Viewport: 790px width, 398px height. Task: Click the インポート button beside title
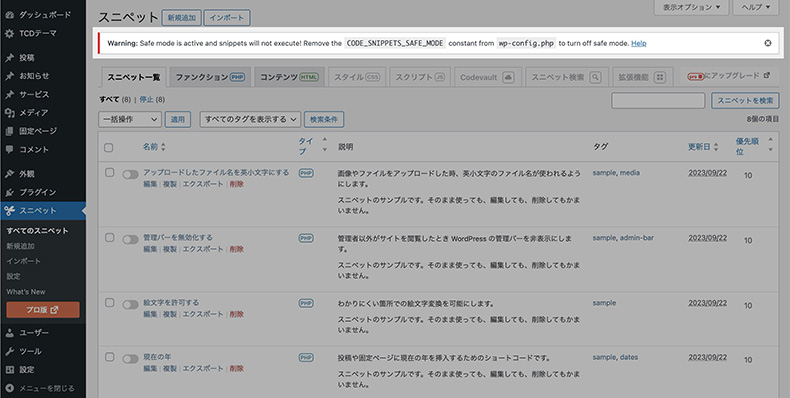click(227, 18)
